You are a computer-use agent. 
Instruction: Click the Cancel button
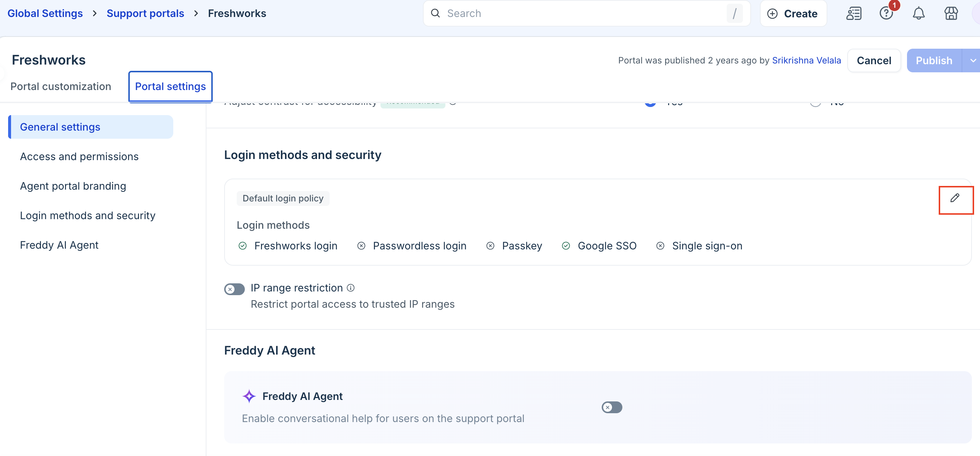[874, 61]
